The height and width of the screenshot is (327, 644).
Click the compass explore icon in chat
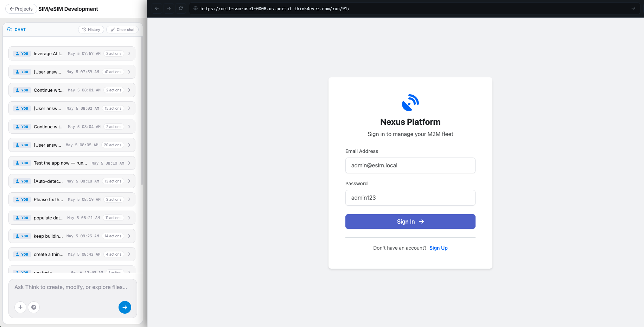tap(34, 307)
